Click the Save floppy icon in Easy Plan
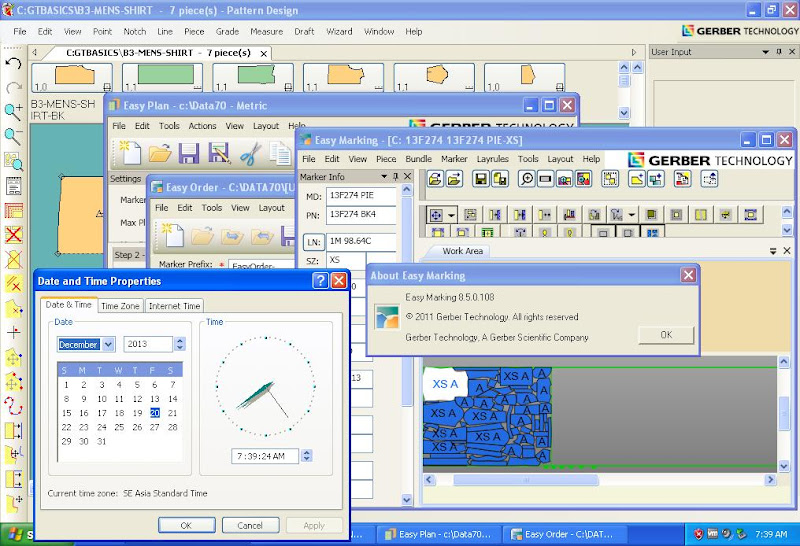The width and height of the screenshot is (800, 546). 189,153
